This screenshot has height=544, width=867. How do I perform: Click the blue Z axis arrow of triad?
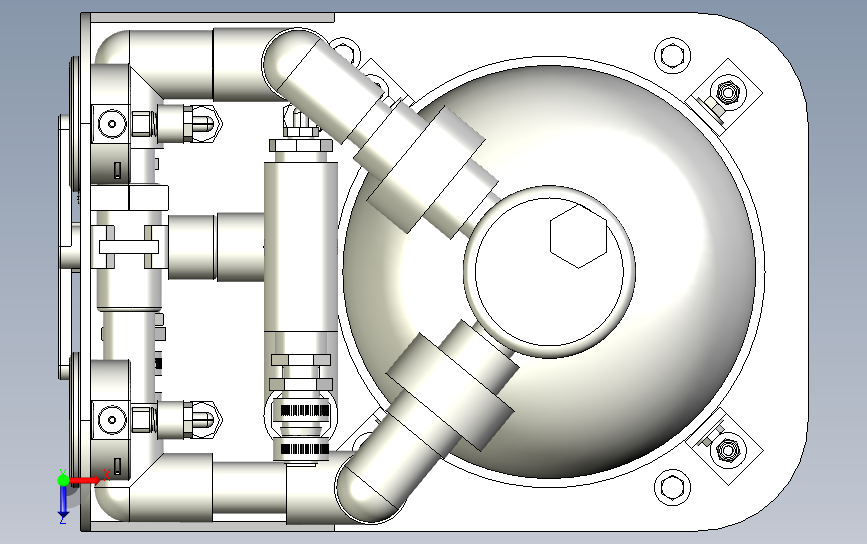pos(63,503)
